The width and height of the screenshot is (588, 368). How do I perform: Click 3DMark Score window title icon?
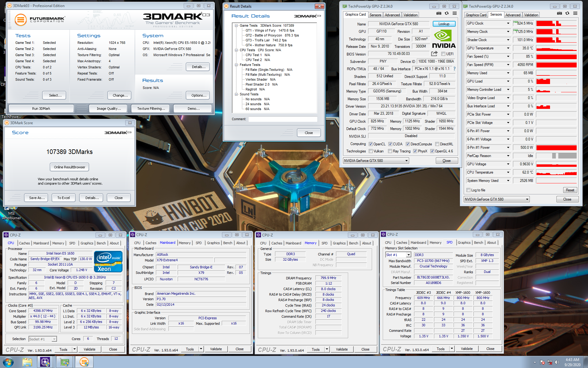click(7, 123)
